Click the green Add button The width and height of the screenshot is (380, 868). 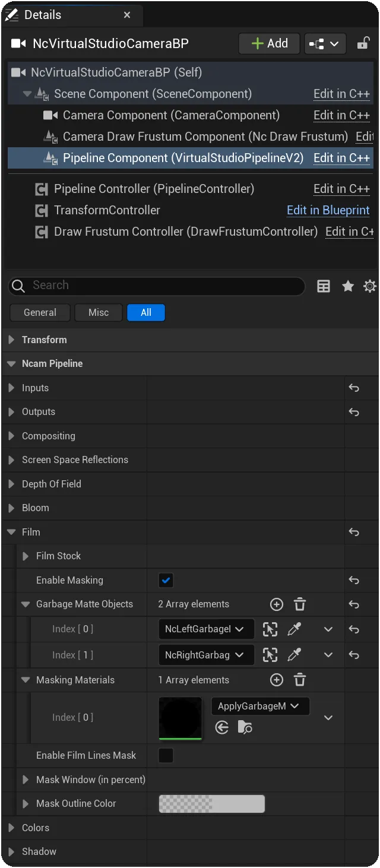(270, 43)
